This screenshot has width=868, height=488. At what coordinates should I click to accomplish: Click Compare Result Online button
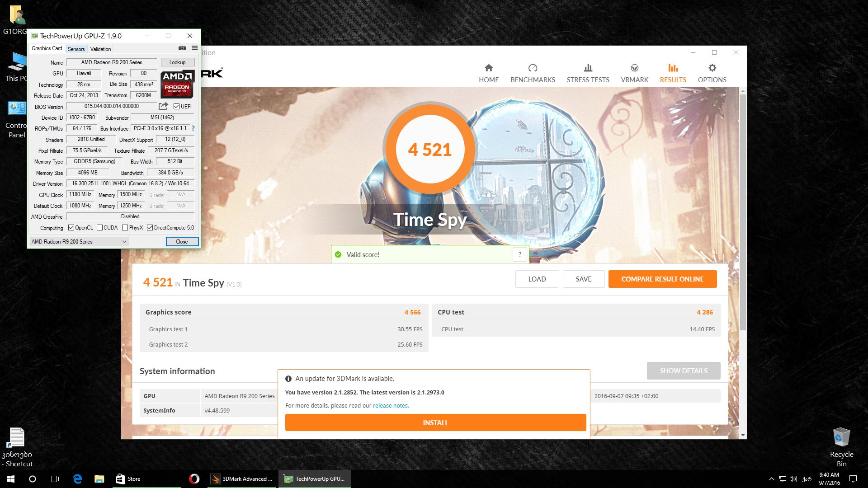coord(662,279)
